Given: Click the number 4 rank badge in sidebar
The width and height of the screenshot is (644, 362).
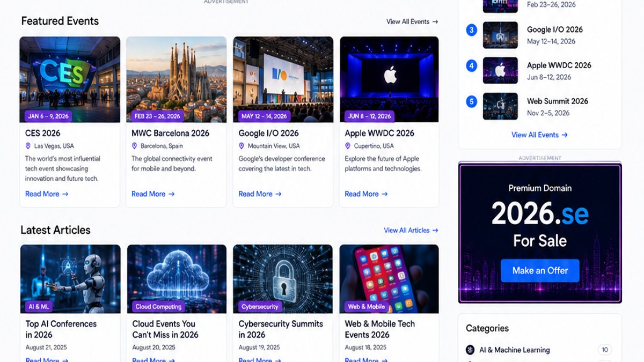Looking at the screenshot, I should (x=471, y=66).
